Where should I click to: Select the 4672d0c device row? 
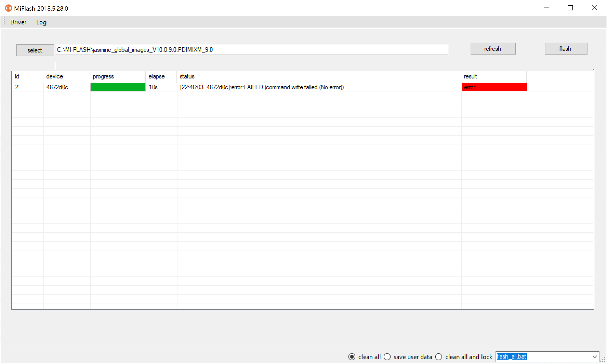tap(57, 87)
